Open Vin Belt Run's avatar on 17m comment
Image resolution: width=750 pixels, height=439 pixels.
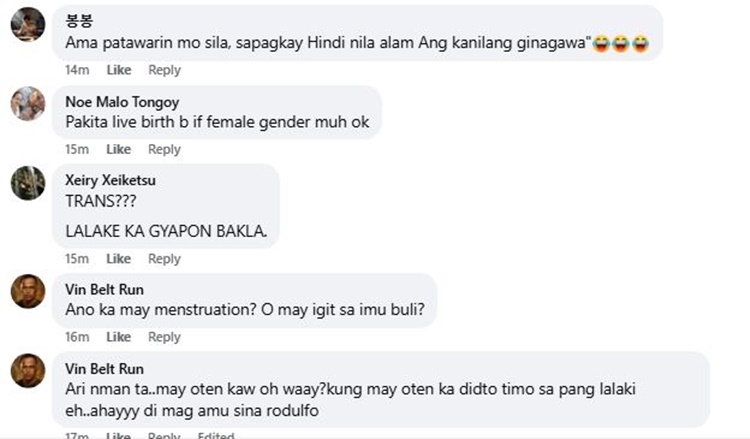tap(28, 371)
